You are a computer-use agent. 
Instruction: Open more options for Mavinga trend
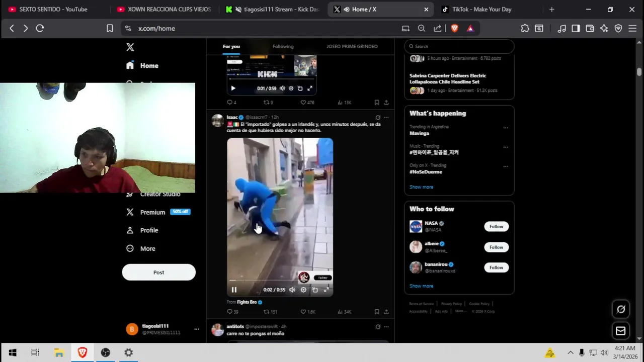(x=505, y=128)
